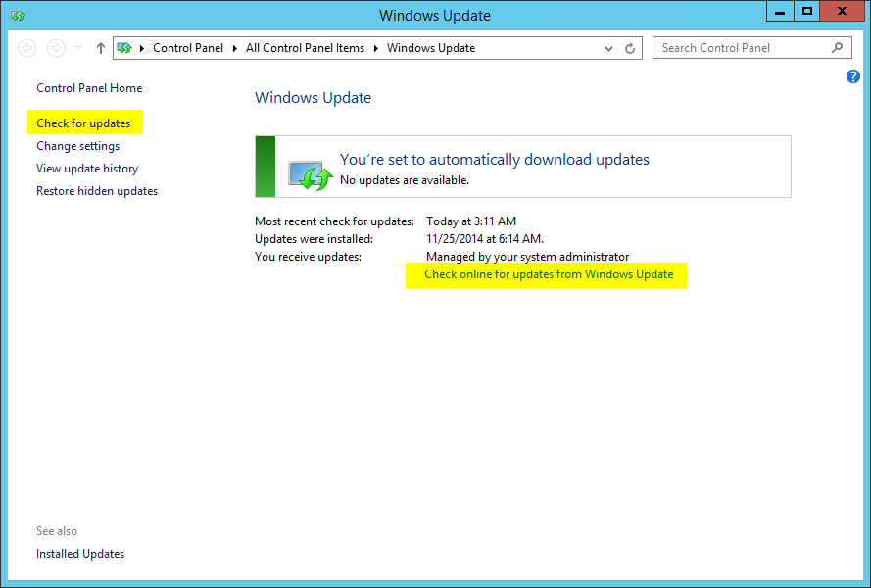
Task: Select Control Panel in the breadcrumb
Action: pos(188,48)
